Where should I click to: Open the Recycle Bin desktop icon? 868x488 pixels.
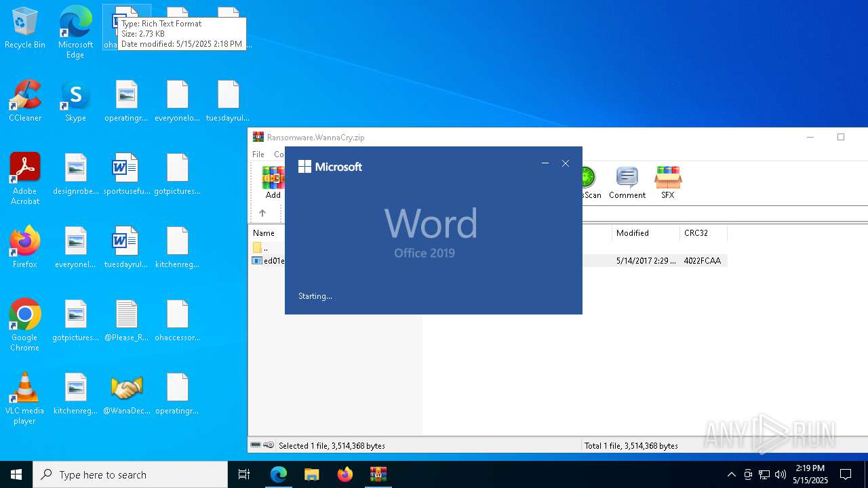tap(25, 28)
